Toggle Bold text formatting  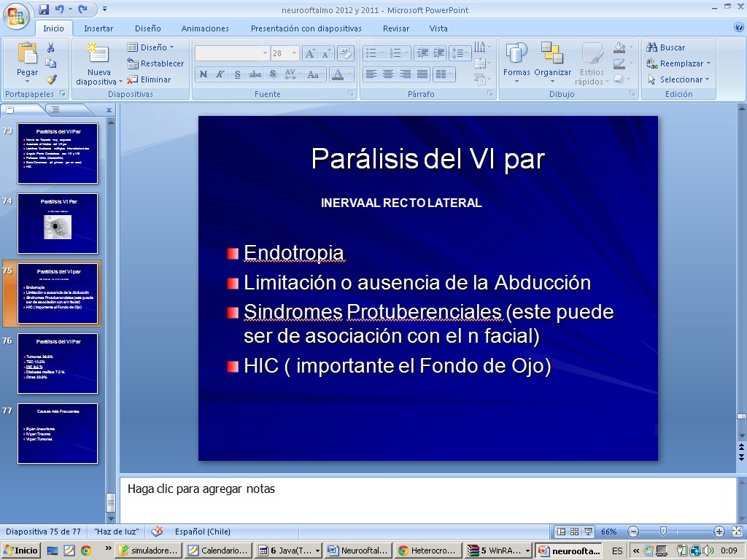click(x=204, y=74)
